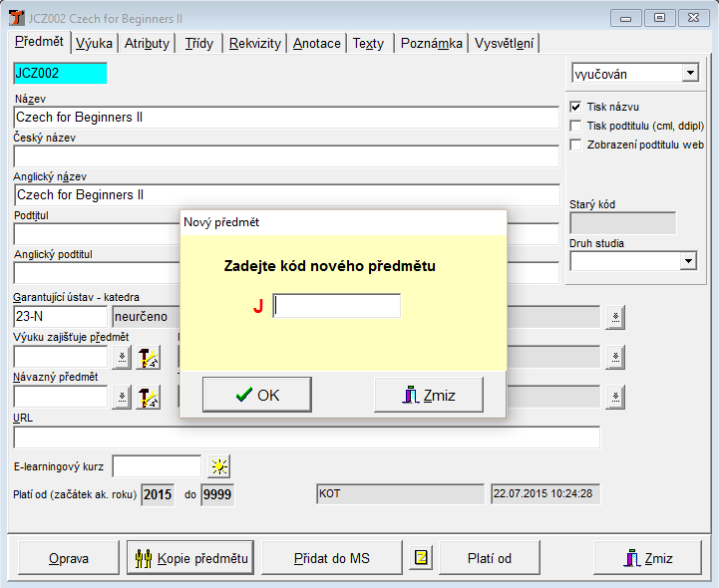
Task: Uncheck the Tisk názvu checkbox
Action: [575, 107]
